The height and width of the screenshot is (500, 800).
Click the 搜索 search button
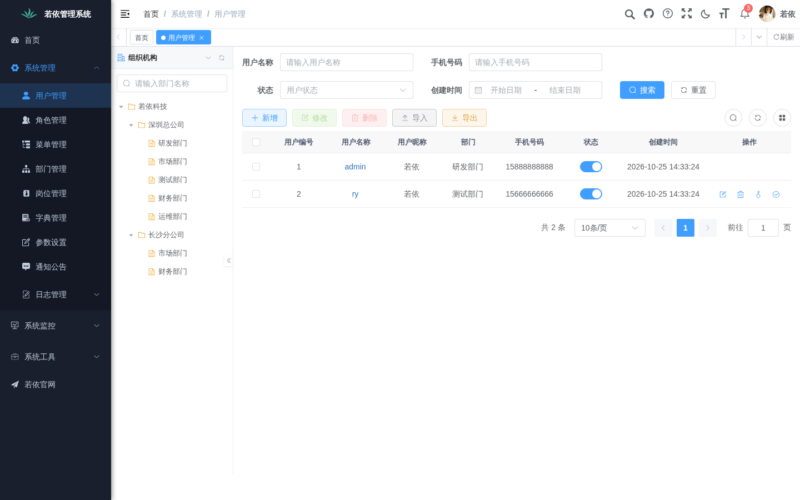(642, 90)
